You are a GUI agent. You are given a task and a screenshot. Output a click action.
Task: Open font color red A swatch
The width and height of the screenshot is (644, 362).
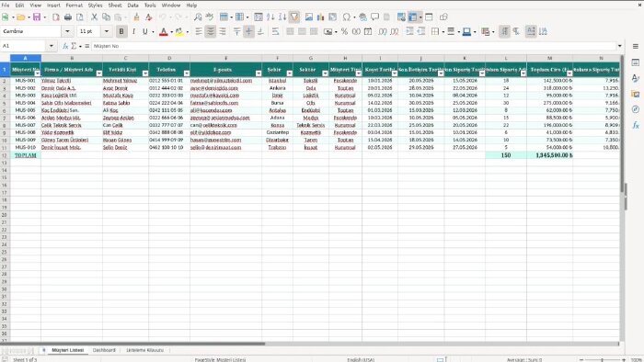tap(164, 31)
